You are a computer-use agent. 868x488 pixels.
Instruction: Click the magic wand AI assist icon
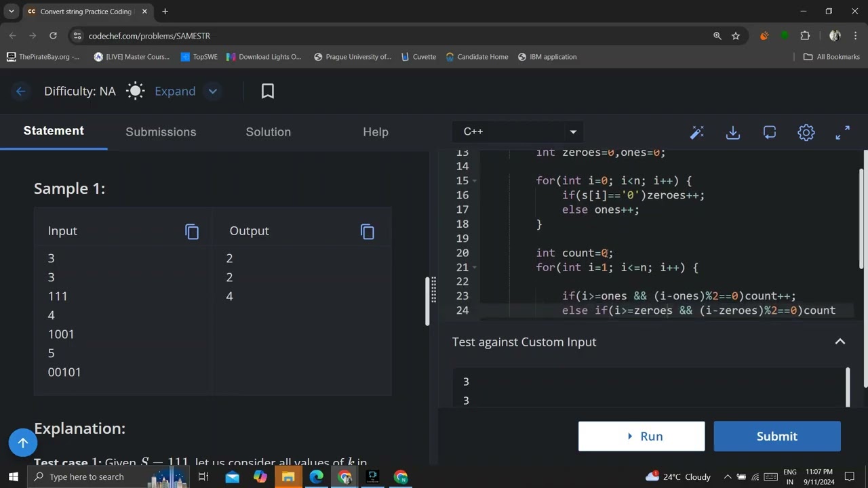(696, 133)
